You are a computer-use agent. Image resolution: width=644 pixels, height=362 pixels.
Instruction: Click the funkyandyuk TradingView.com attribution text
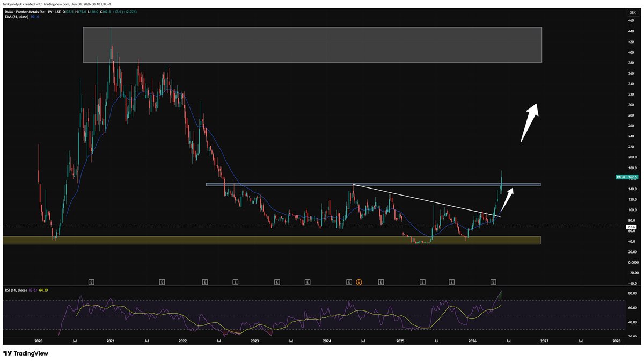[x=56, y=3]
